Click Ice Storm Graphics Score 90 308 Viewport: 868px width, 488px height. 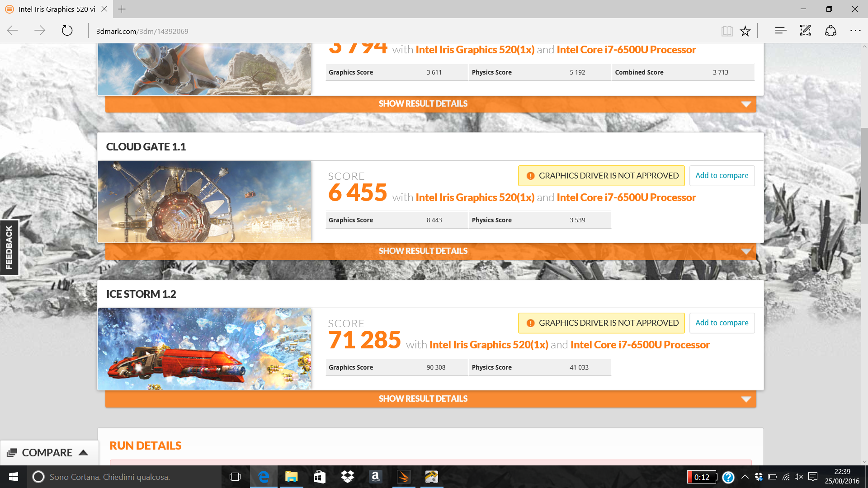pos(396,367)
